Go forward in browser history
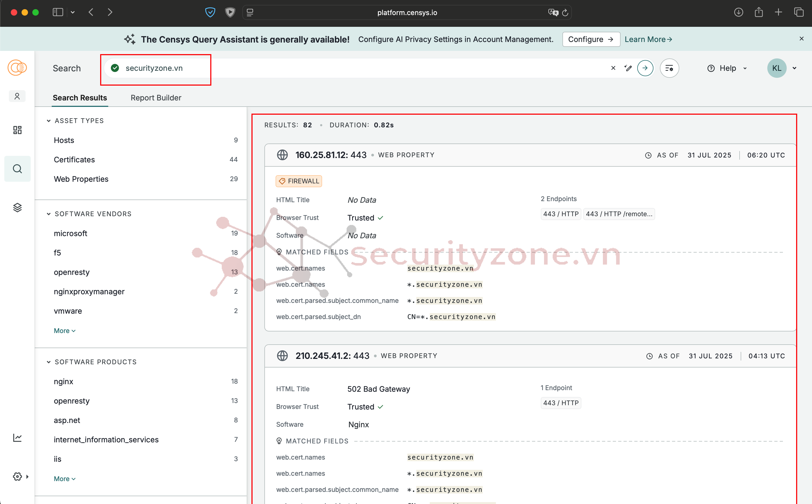 (110, 12)
